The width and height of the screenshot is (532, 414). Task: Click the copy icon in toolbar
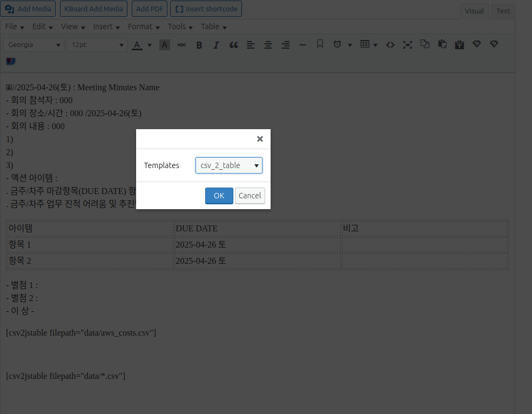[x=425, y=44]
